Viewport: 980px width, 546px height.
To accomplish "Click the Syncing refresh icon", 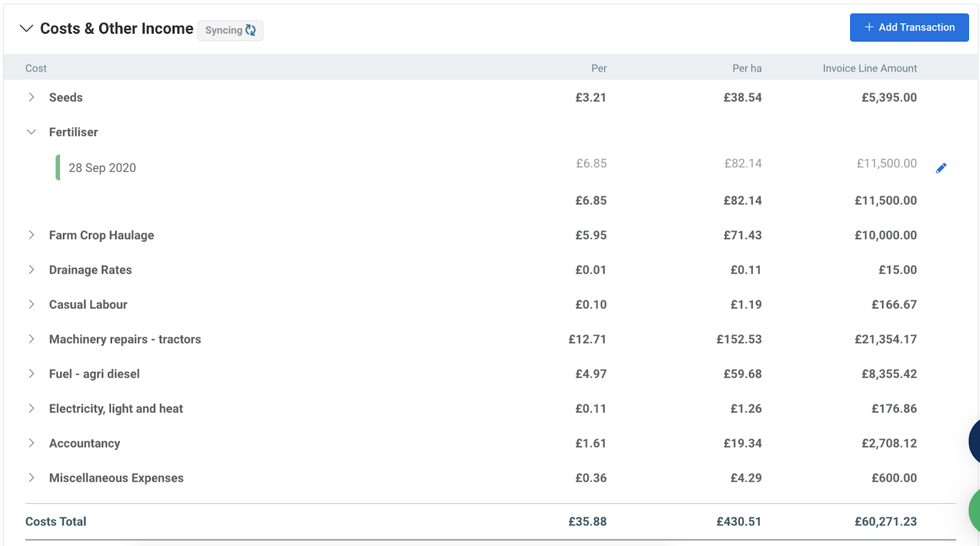I will 251,30.
